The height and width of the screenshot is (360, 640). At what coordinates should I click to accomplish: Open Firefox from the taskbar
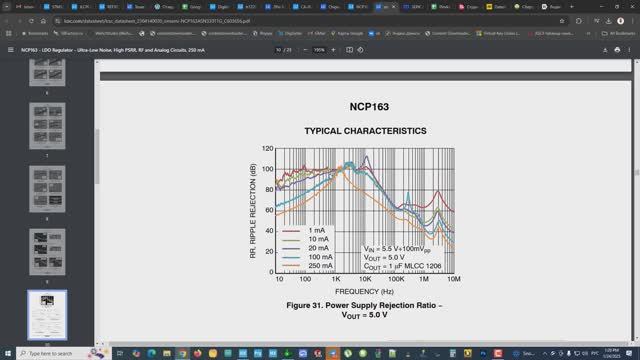pyautogui.click(x=198, y=353)
